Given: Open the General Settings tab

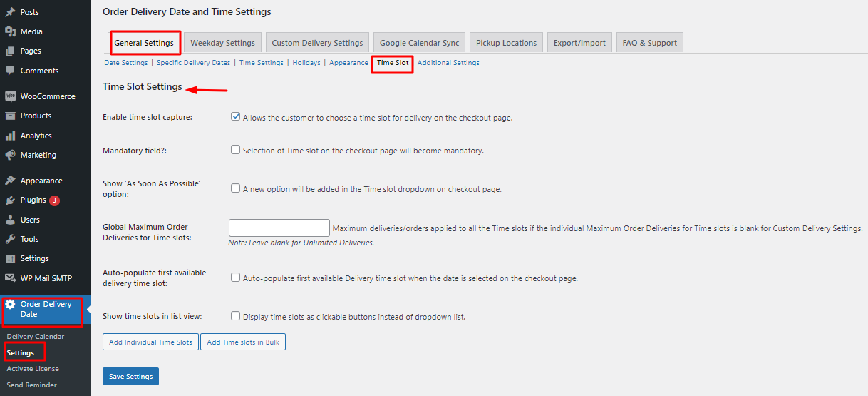Looking at the screenshot, I should [144, 43].
